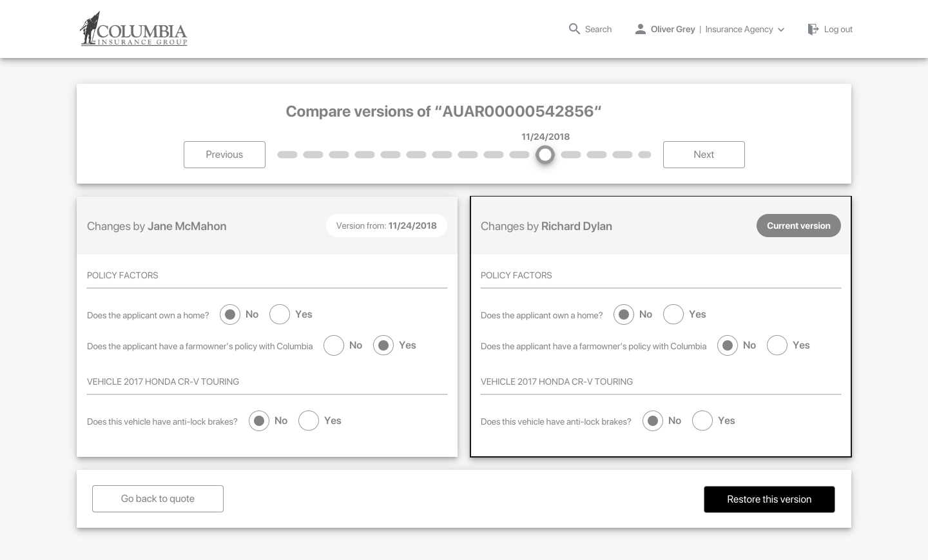Image resolution: width=928 pixels, height=560 pixels.
Task: Click Restore this version button
Action: click(x=769, y=499)
